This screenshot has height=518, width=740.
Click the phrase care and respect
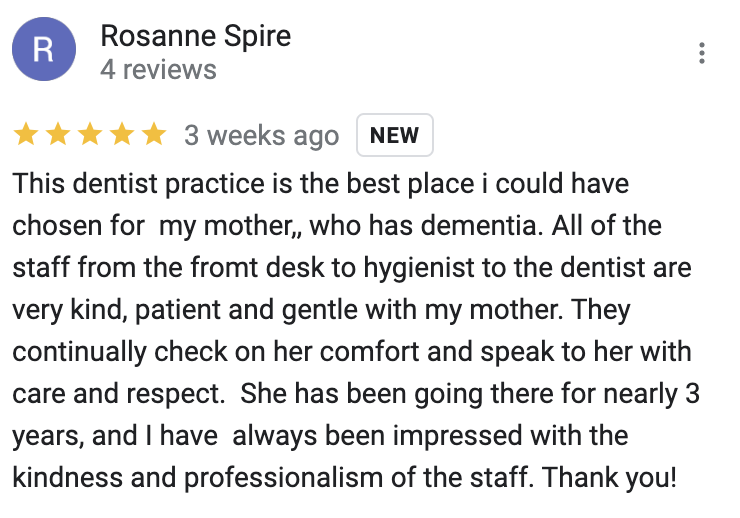119,394
